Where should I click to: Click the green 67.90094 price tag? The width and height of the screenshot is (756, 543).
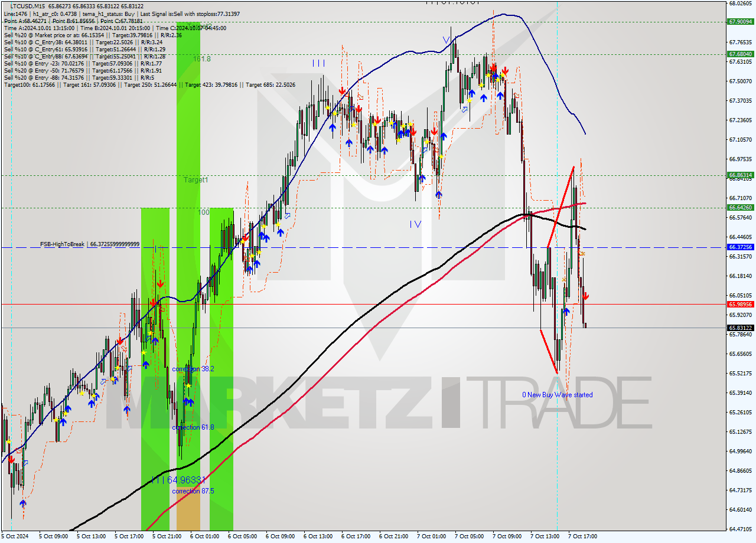(x=741, y=22)
